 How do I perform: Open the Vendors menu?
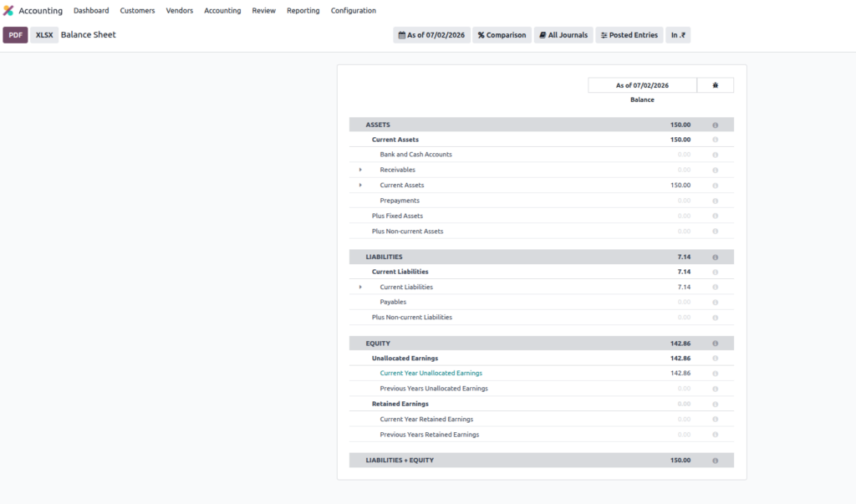click(x=180, y=10)
